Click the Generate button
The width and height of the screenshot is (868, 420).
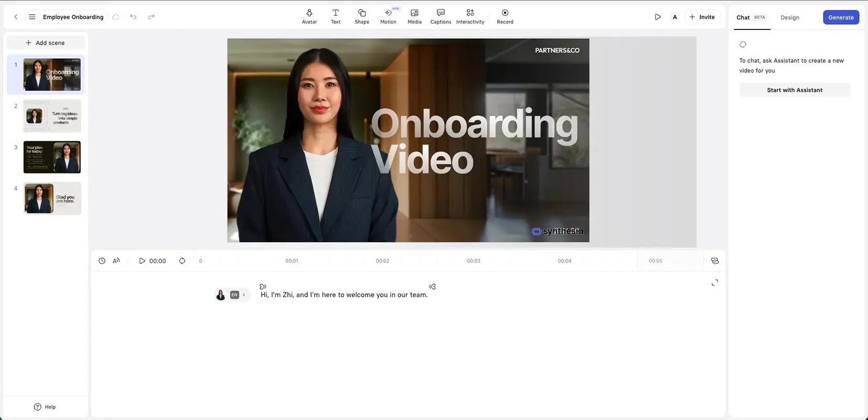pos(841,17)
